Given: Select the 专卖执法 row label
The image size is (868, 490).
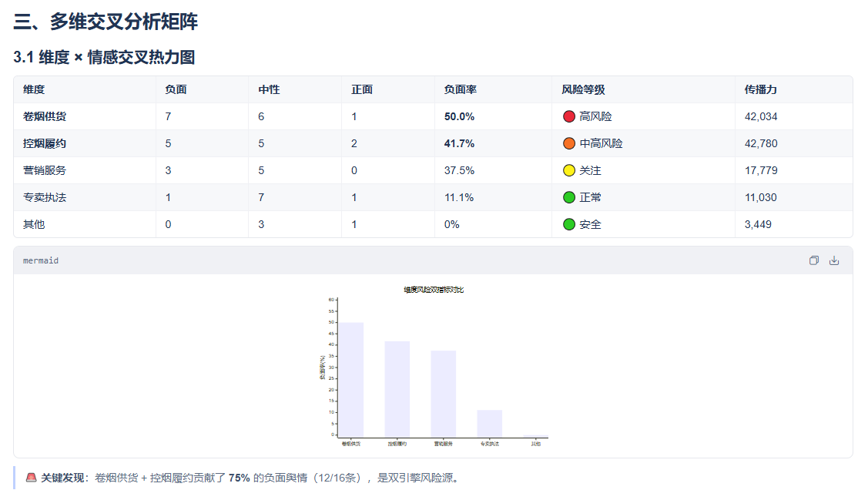Looking at the screenshot, I should coord(45,197).
